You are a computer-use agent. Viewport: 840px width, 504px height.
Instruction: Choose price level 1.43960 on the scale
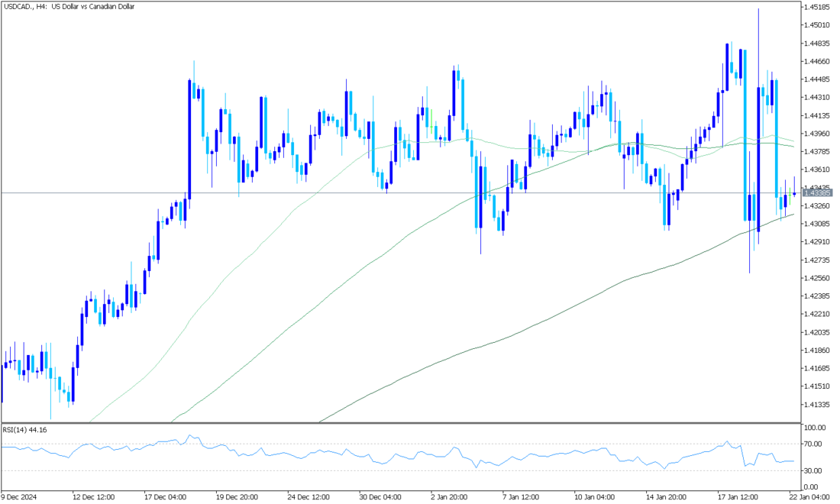point(817,134)
